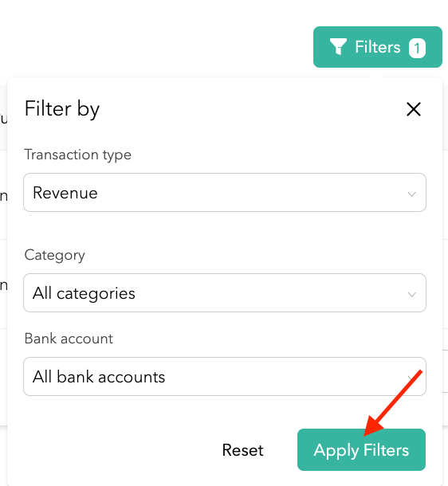The width and height of the screenshot is (448, 486).
Task: Click the chevron in Bank account dropdown
Action: 411,378
